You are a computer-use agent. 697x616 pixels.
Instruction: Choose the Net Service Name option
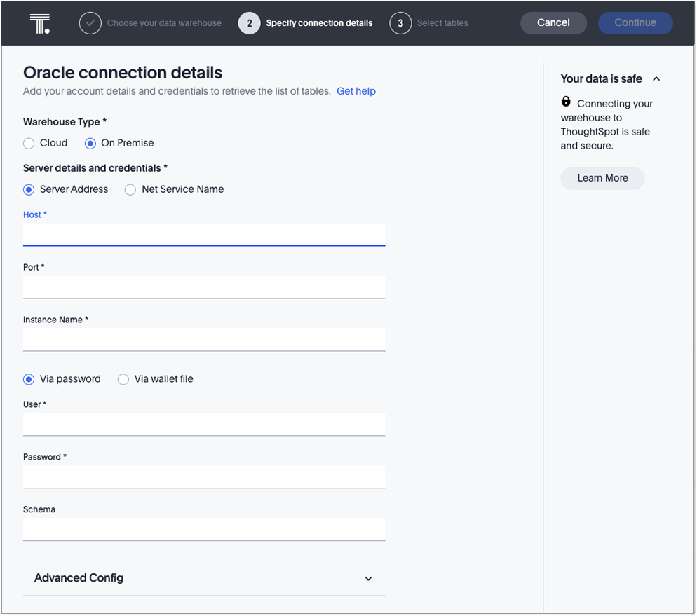(130, 189)
